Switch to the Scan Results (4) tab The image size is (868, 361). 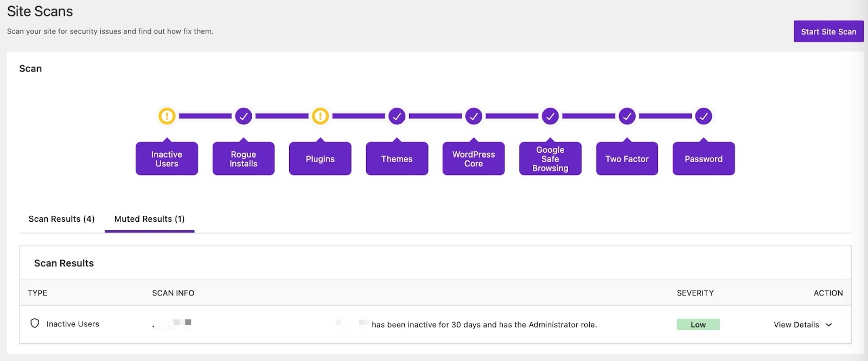[x=61, y=219]
